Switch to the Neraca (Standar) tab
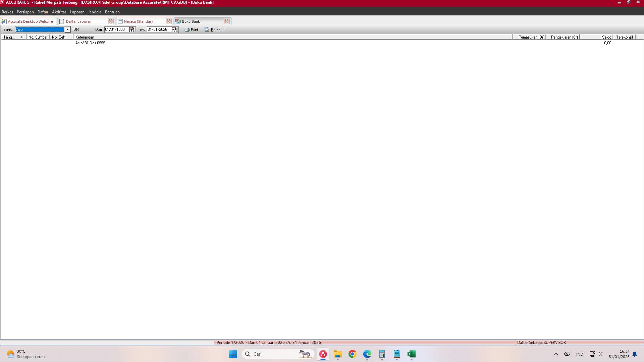 click(139, 21)
